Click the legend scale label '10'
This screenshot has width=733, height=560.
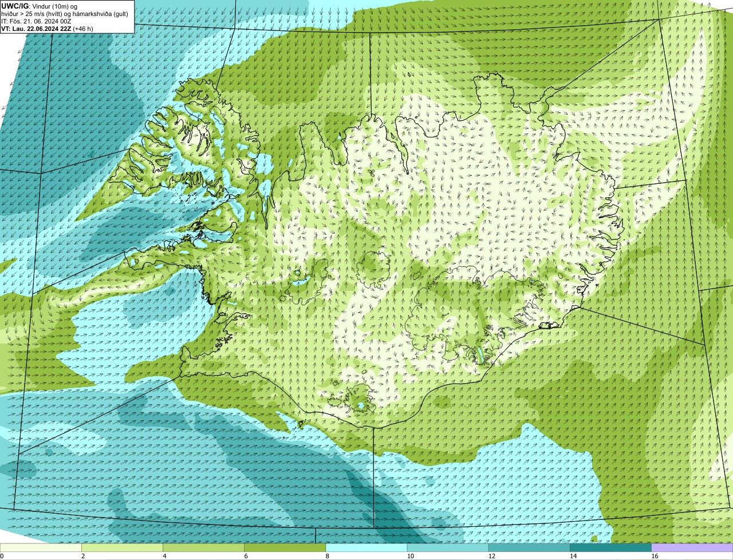coord(410,556)
